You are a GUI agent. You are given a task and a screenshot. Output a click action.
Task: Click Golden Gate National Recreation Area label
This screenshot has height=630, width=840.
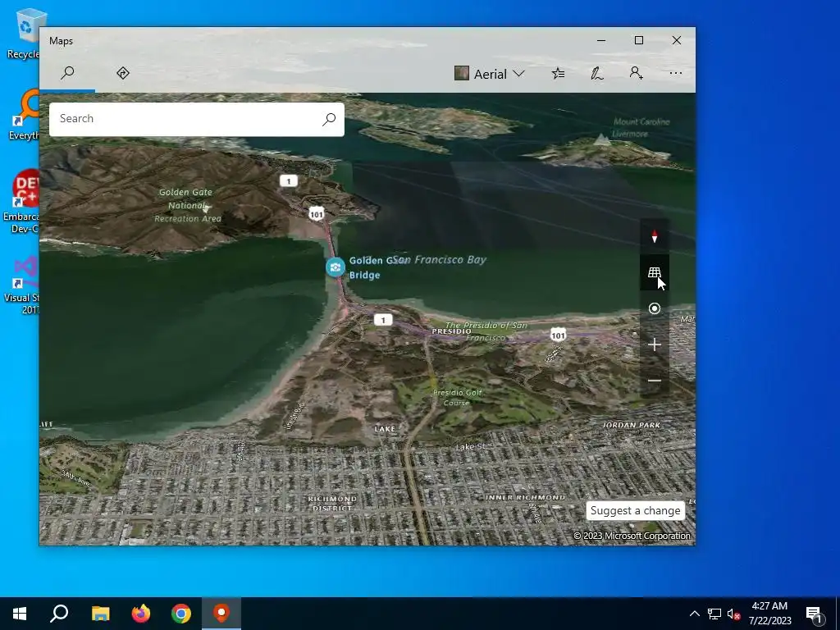(186, 205)
